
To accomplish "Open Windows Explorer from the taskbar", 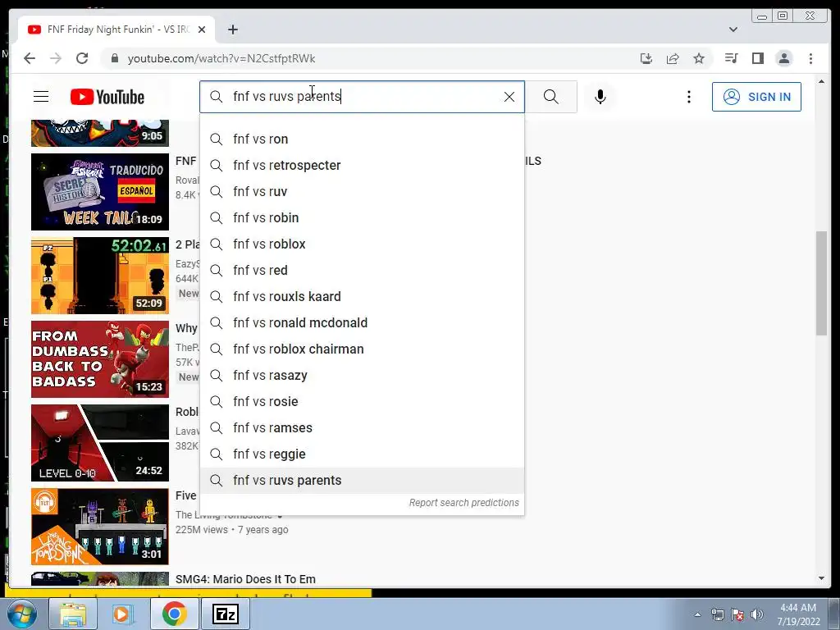I will click(x=73, y=614).
